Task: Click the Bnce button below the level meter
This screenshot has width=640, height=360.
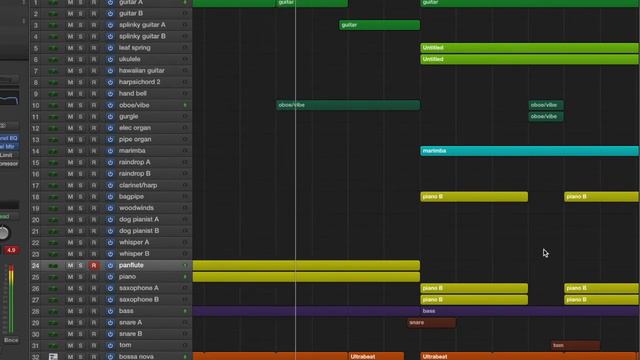Action: pos(11,340)
